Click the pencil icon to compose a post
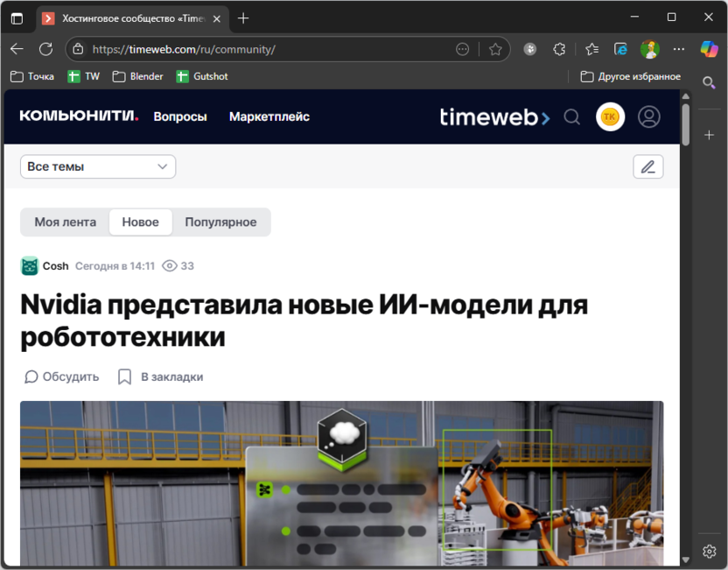Viewport: 728px width, 570px height. (x=647, y=166)
